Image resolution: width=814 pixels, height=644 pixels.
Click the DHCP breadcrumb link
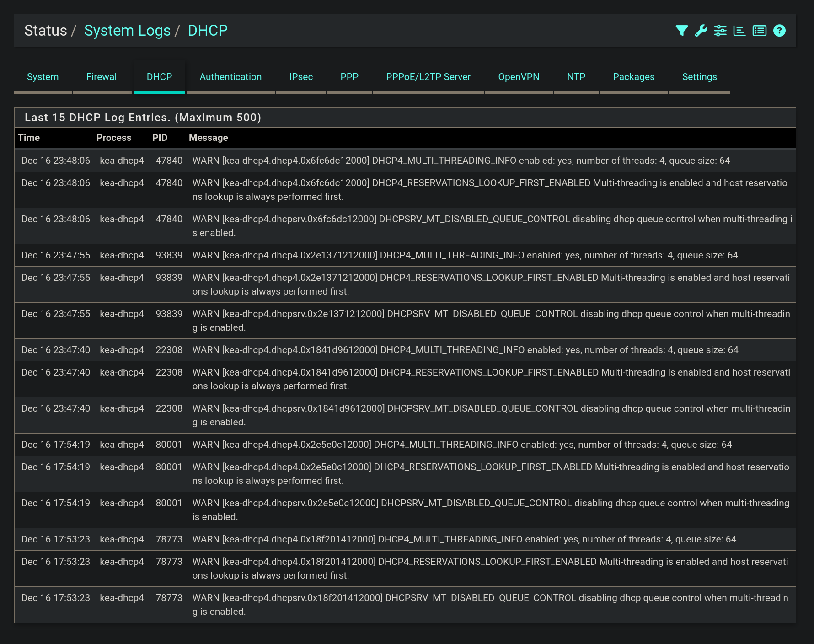point(208,31)
